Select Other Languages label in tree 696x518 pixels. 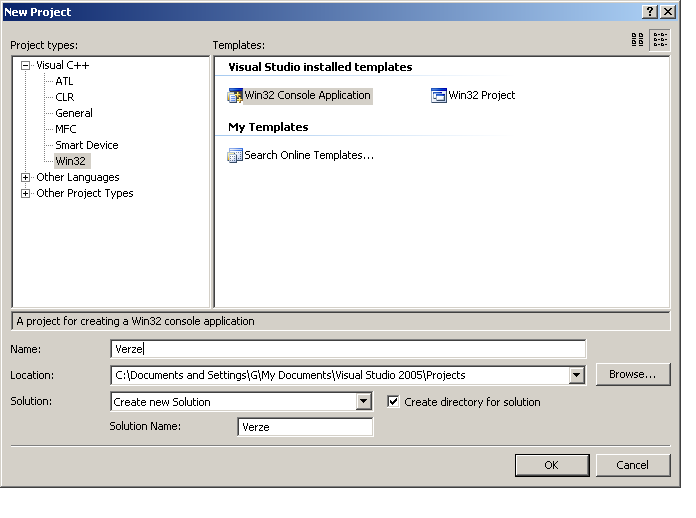78,177
